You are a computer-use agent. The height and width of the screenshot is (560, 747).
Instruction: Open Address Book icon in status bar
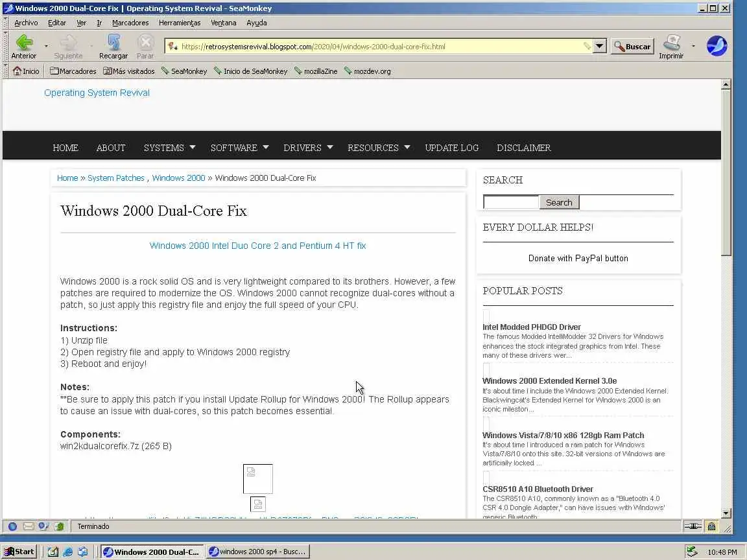click(x=59, y=526)
